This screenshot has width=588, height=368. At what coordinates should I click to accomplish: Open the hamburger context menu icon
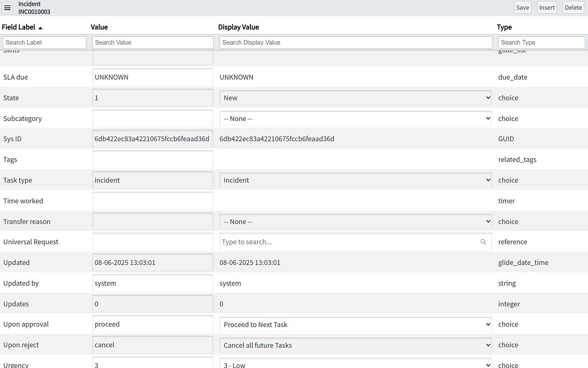click(7, 8)
